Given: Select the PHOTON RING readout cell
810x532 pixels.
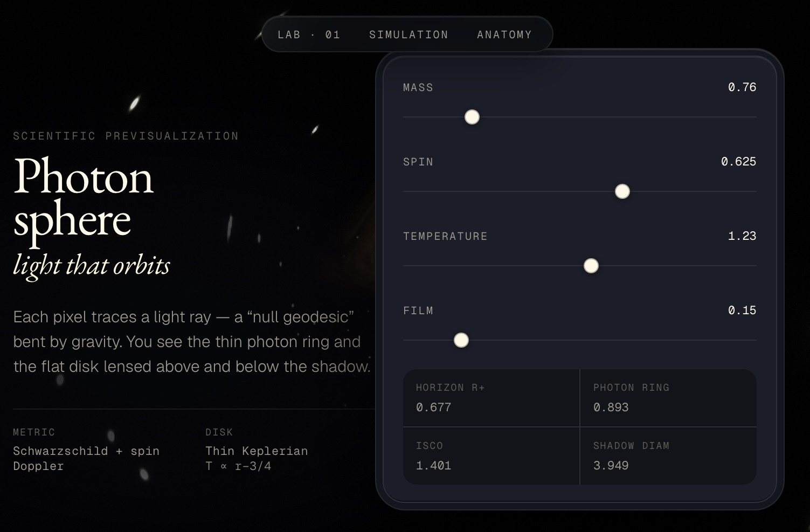Looking at the screenshot, I should [x=668, y=398].
